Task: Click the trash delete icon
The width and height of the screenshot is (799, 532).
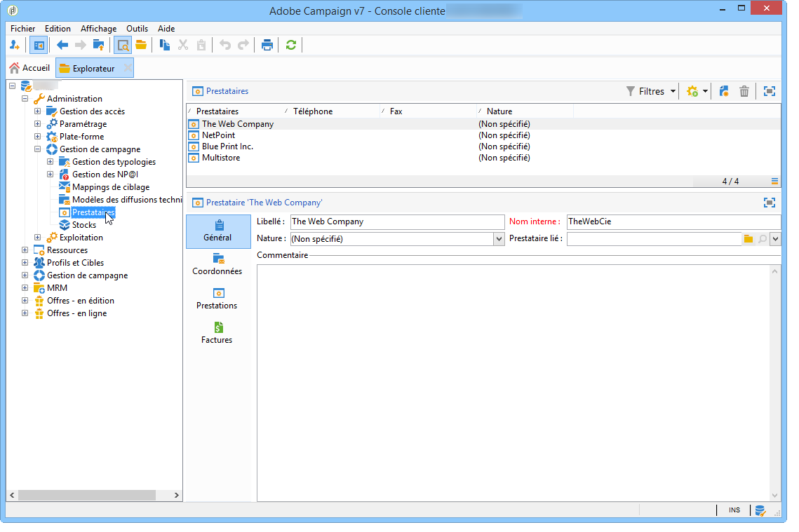Action: pyautogui.click(x=744, y=92)
